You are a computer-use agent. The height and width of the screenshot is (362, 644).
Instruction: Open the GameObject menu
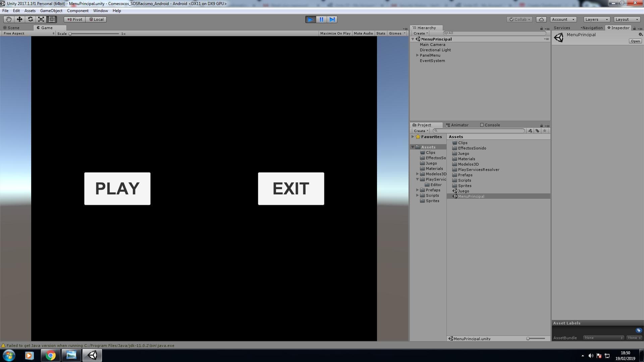click(51, 11)
